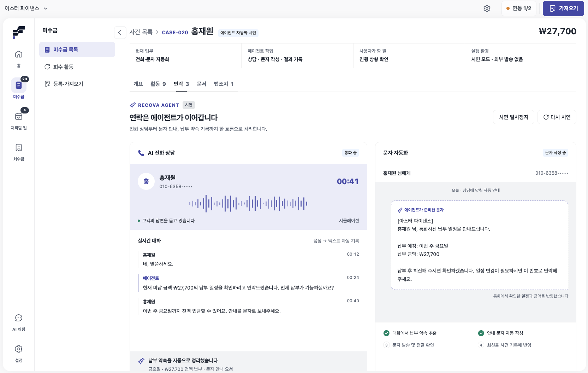Open AI 채팅 in the sidebar
Viewport: 588px width, 373px height.
[x=19, y=322]
